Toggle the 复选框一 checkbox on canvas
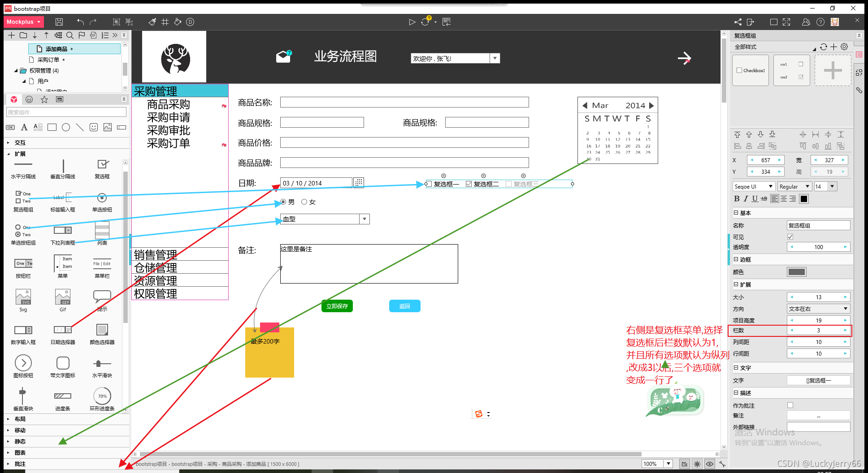The width and height of the screenshot is (868, 473). coord(430,184)
